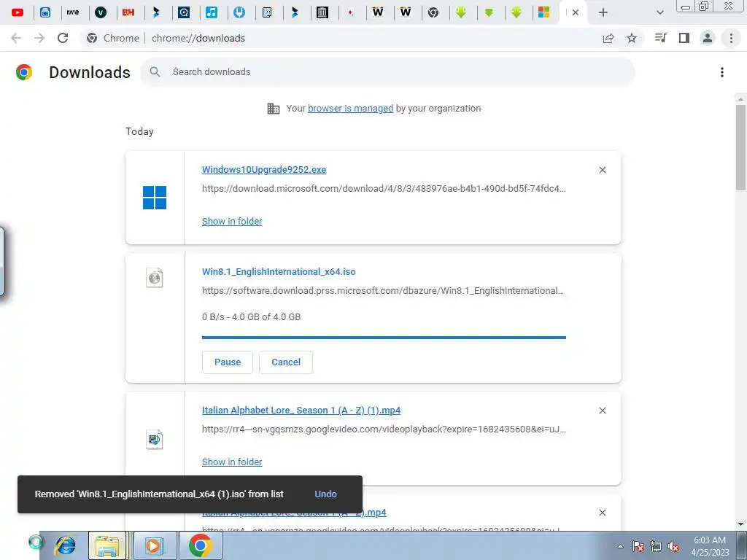This screenshot has width=747, height=560.
Task: Click Chrome icon on the taskbar
Action: 200,545
